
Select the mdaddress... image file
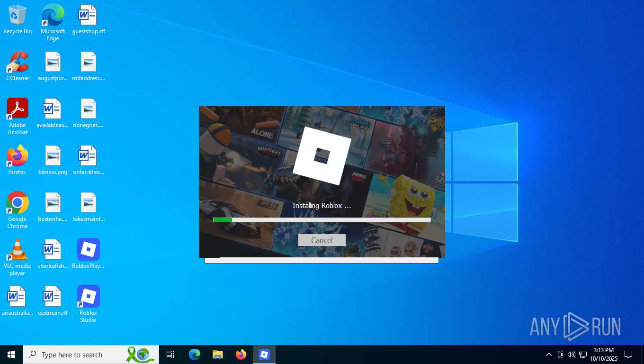click(89, 66)
